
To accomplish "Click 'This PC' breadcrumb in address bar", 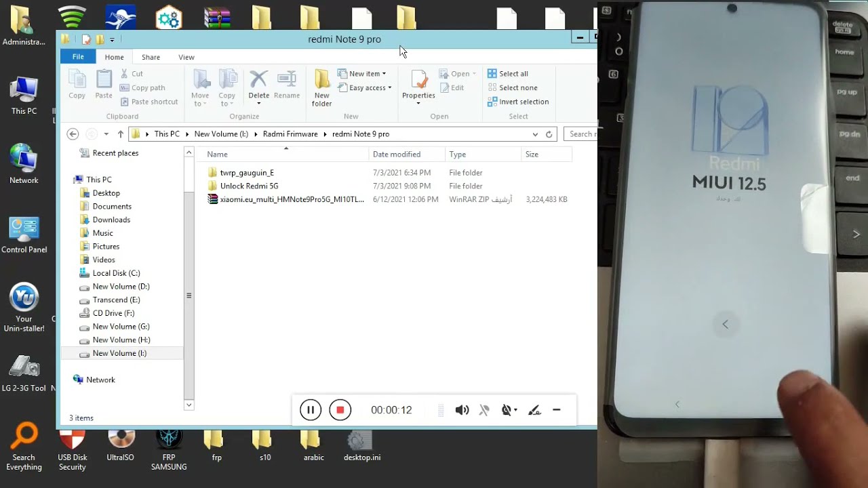I will 167,134.
